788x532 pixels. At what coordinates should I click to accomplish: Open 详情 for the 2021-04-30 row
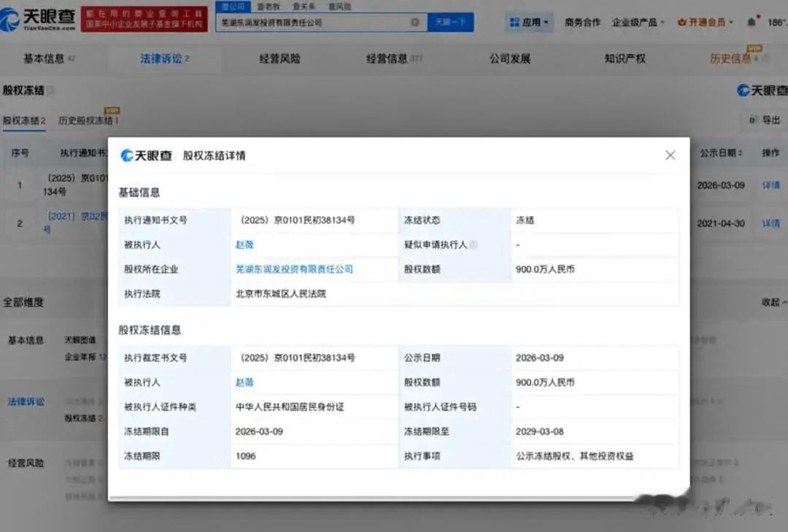(x=771, y=223)
